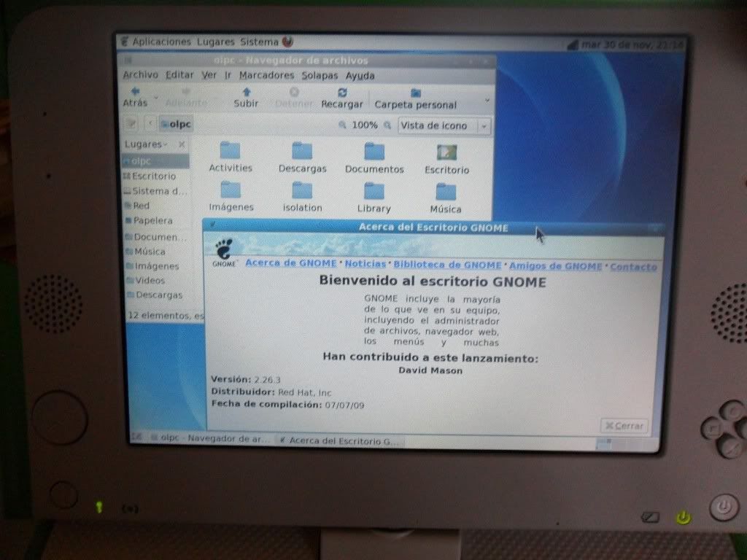Viewport: 747px width, 560px height.
Task: Open the Contacto link
Action: (x=633, y=267)
